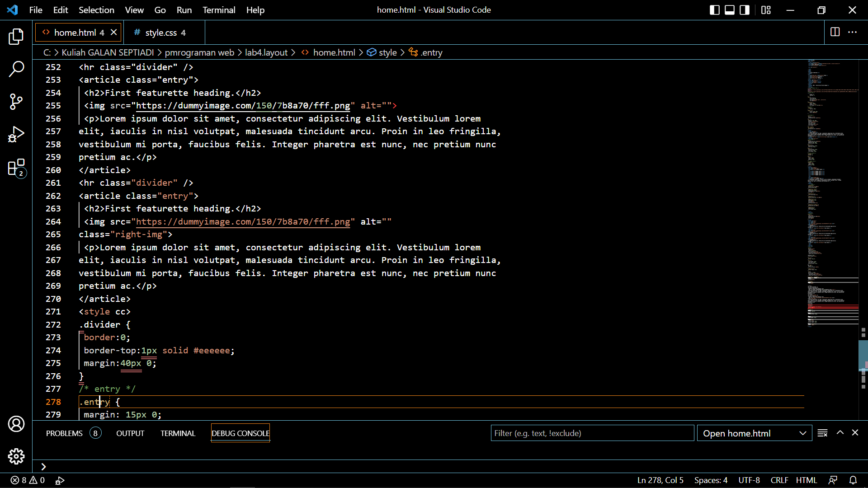
Task: Expand the collapsed debug console row chevron
Action: point(43,466)
